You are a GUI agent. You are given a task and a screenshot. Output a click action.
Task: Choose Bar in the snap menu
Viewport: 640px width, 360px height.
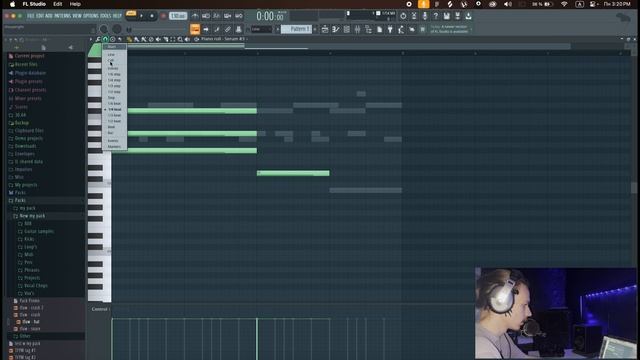point(111,133)
